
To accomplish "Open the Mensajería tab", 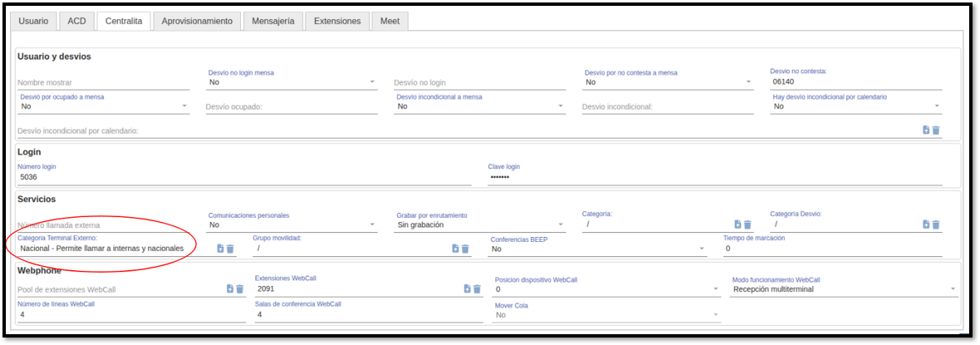I will (272, 21).
